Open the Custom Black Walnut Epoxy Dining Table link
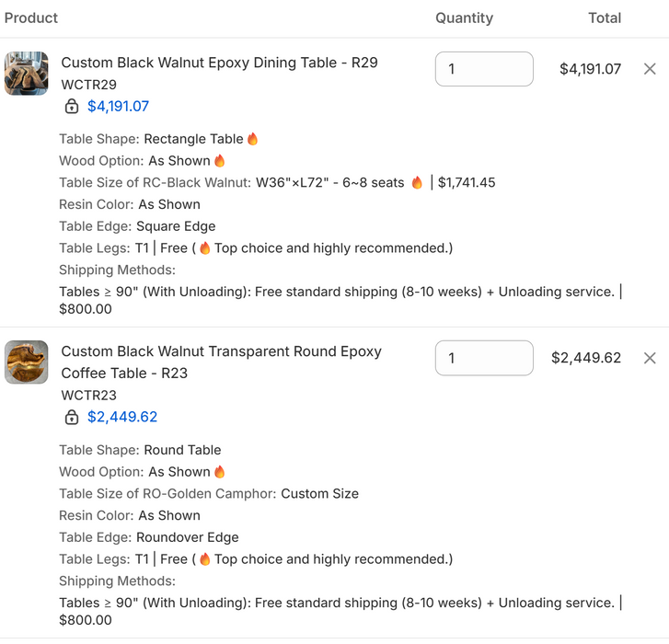The image size is (669, 644). [x=219, y=63]
